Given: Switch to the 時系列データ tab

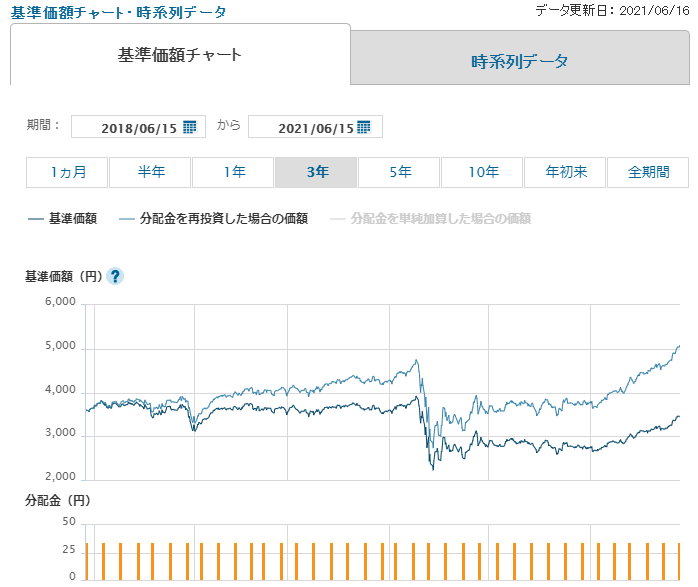Looking at the screenshot, I should point(520,58).
